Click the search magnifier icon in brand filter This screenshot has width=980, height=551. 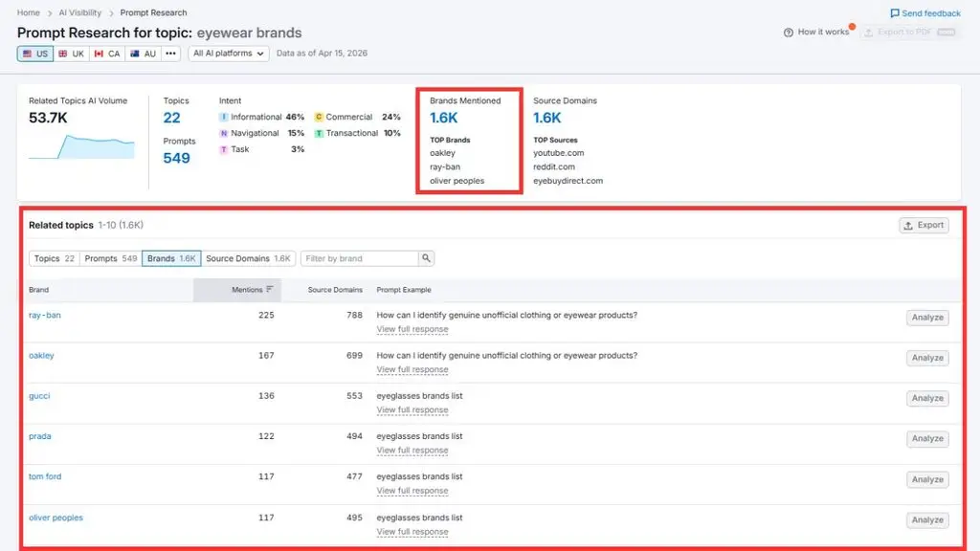point(426,258)
